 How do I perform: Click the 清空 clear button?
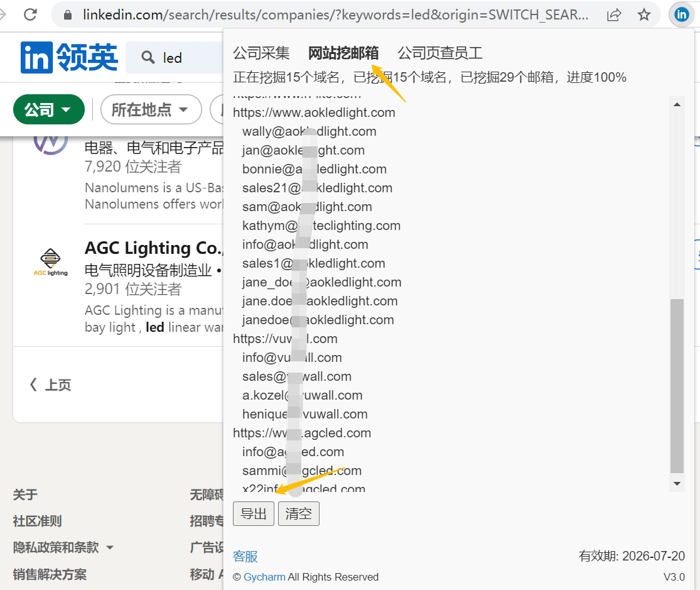coord(299,513)
